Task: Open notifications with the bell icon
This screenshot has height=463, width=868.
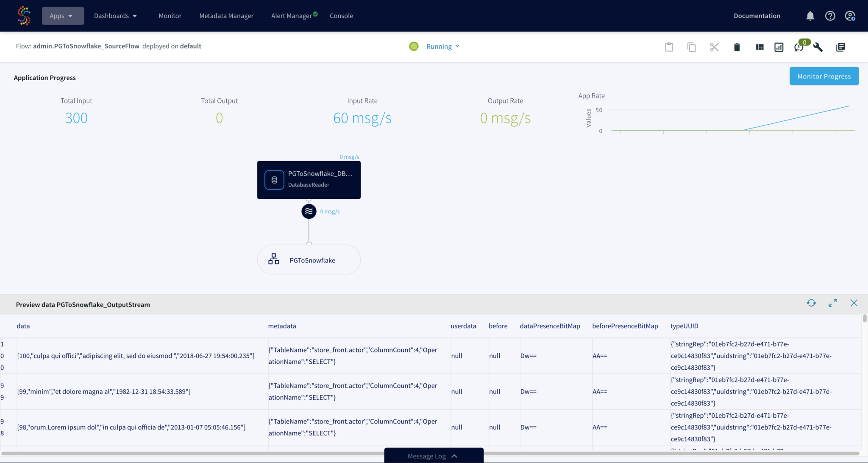Action: coord(810,16)
